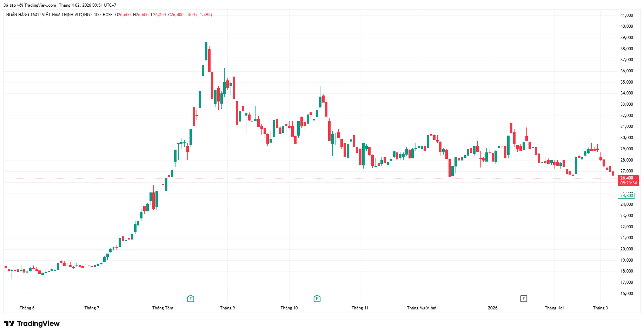Click the 2026 year label on time axis
This screenshot has width=644, height=334.
[x=492, y=308]
